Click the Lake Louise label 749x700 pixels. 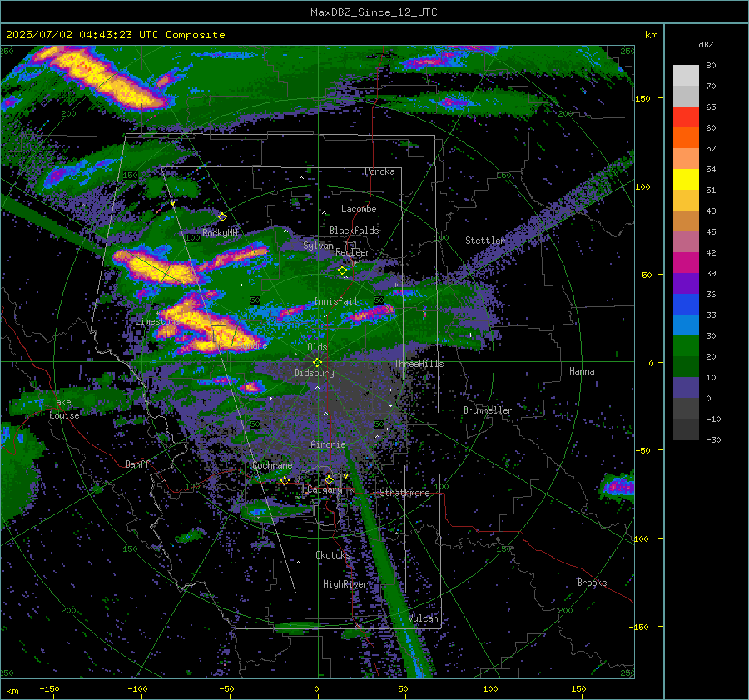point(64,409)
